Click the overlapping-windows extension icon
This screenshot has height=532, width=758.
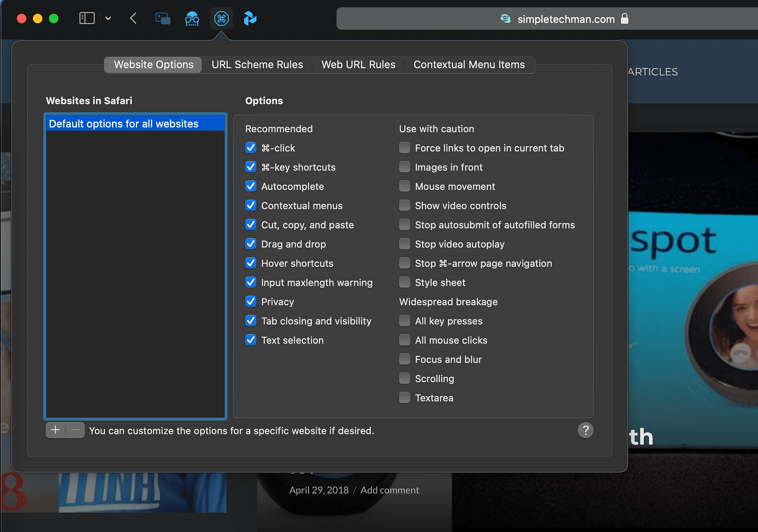click(x=162, y=18)
